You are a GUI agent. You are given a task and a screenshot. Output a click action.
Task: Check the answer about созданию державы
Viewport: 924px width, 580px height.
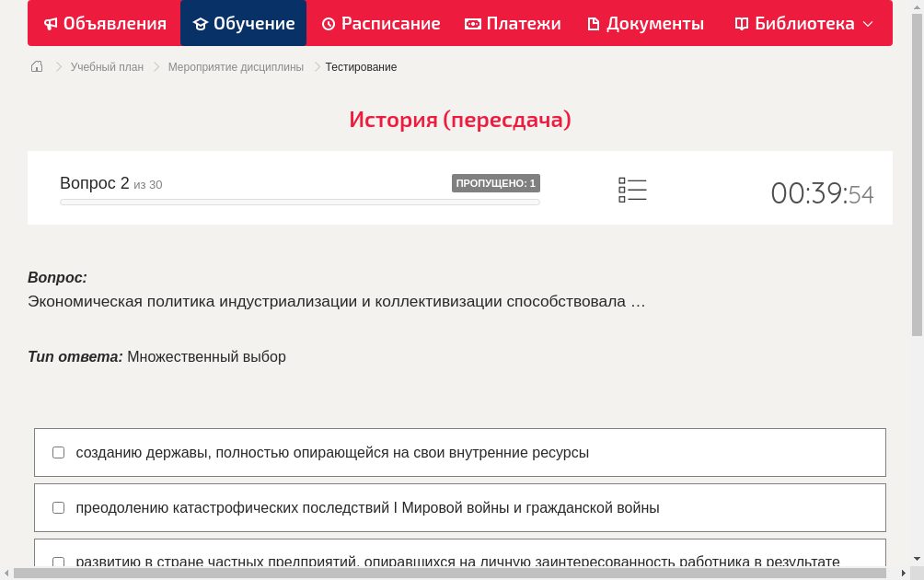(58, 452)
